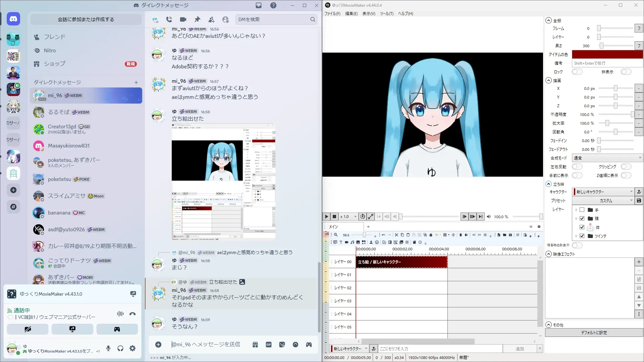Image resolution: width=644 pixels, height=362 pixels.
Task: Collapse the 描画 section
Action: pyautogui.click(x=548, y=80)
